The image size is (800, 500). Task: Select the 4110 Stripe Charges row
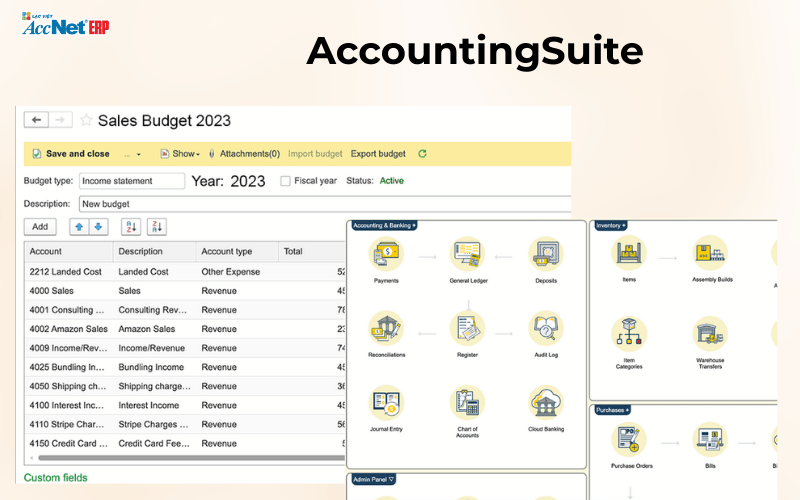click(x=185, y=424)
